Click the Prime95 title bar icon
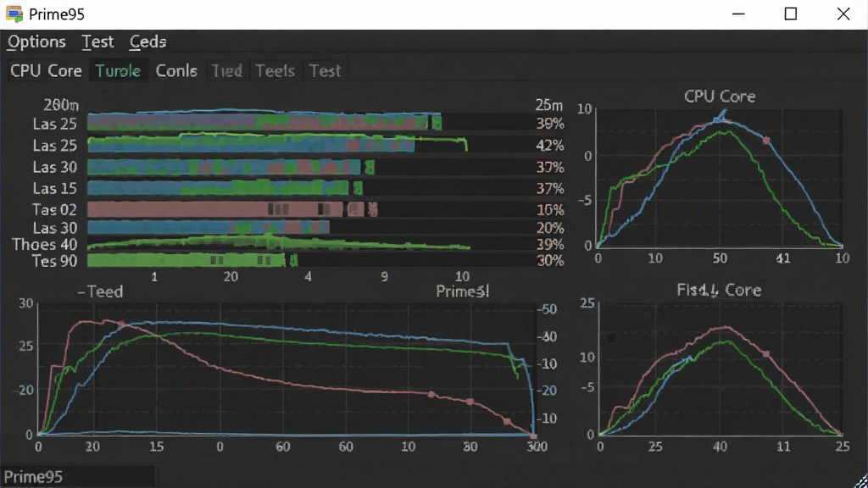868x488 pixels. point(14,14)
